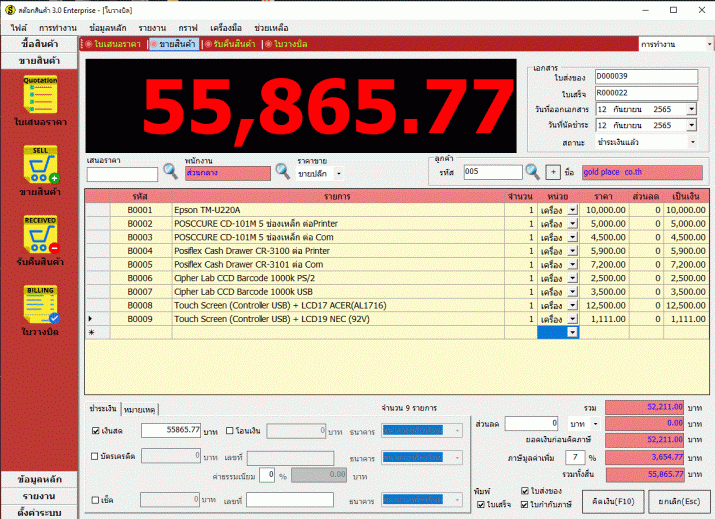Open the top-right work mode dropdown
This screenshot has height=519, width=715.
(x=709, y=44)
